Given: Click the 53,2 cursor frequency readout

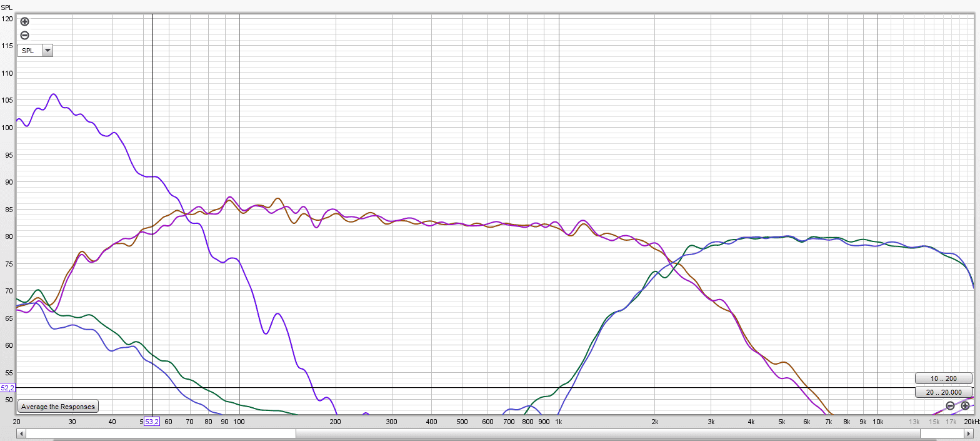Looking at the screenshot, I should click(x=152, y=422).
